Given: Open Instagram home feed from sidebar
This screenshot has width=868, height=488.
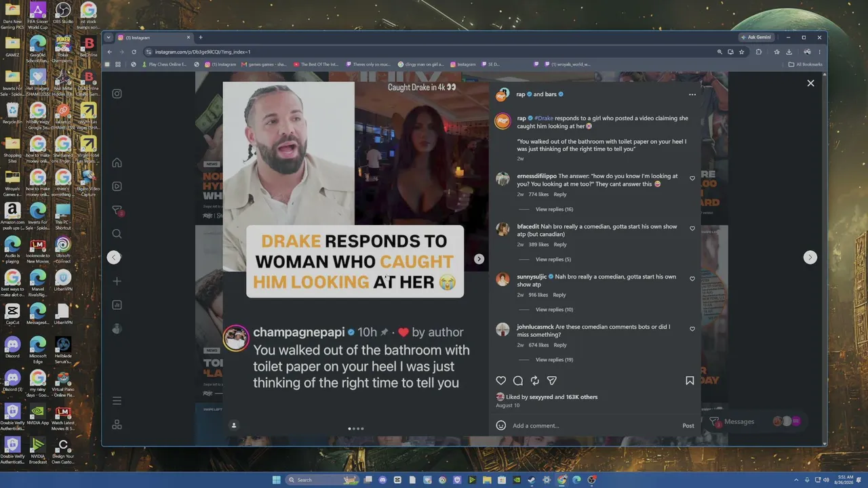Looking at the screenshot, I should (117, 163).
